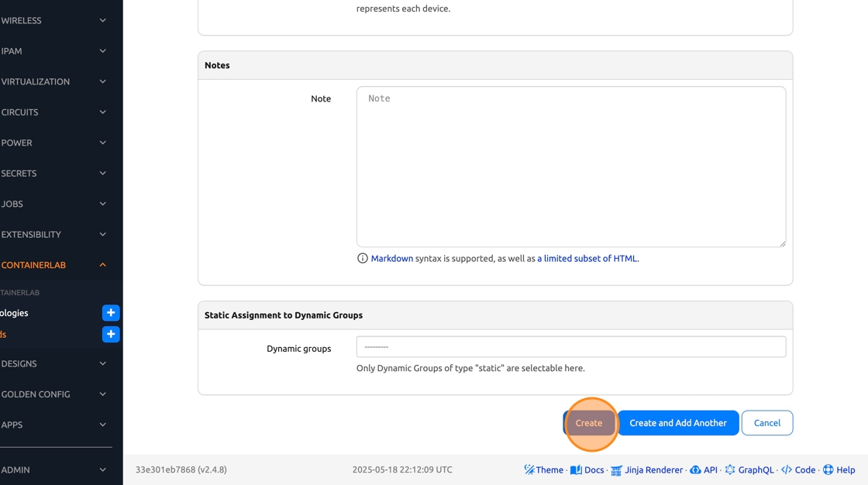Click the Theme paintbrush icon in footer
868x485 pixels.
pos(529,470)
